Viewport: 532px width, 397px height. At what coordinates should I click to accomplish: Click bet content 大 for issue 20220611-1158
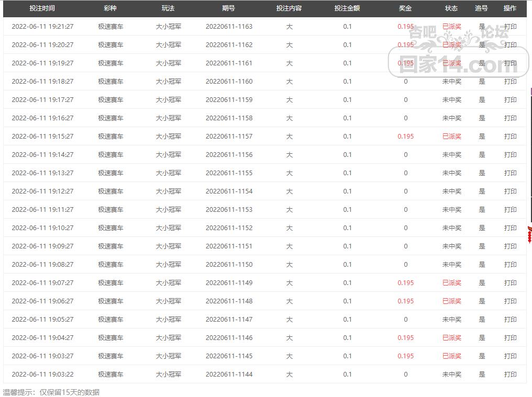[x=289, y=118]
